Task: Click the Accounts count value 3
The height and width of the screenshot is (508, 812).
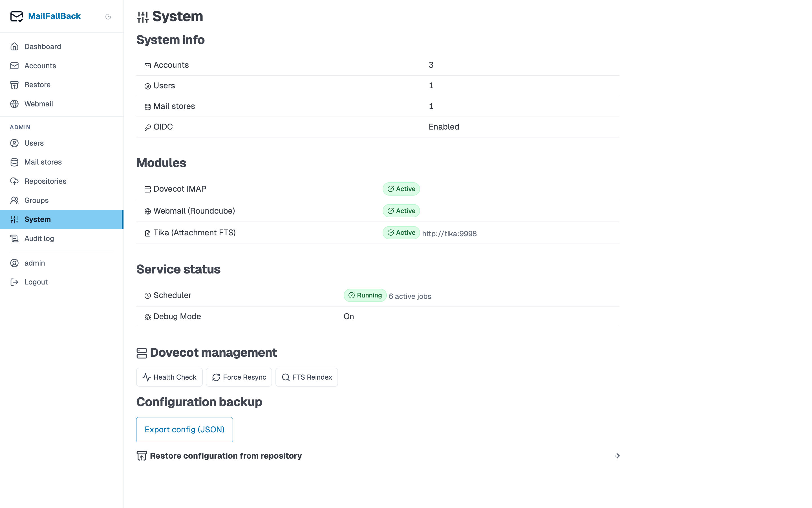Action: point(431,65)
